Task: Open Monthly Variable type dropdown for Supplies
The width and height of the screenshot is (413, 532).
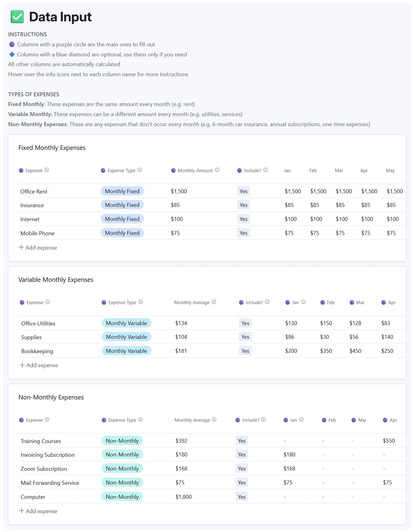Action: (126, 337)
